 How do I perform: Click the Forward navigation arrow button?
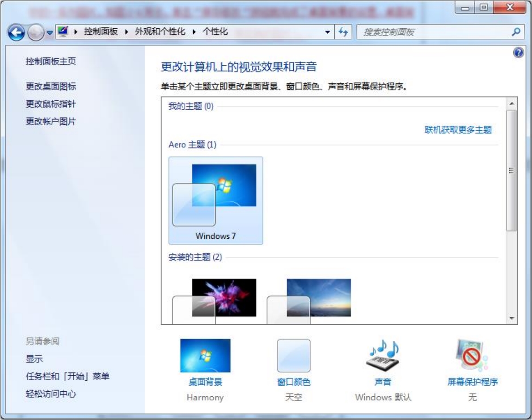click(x=35, y=33)
